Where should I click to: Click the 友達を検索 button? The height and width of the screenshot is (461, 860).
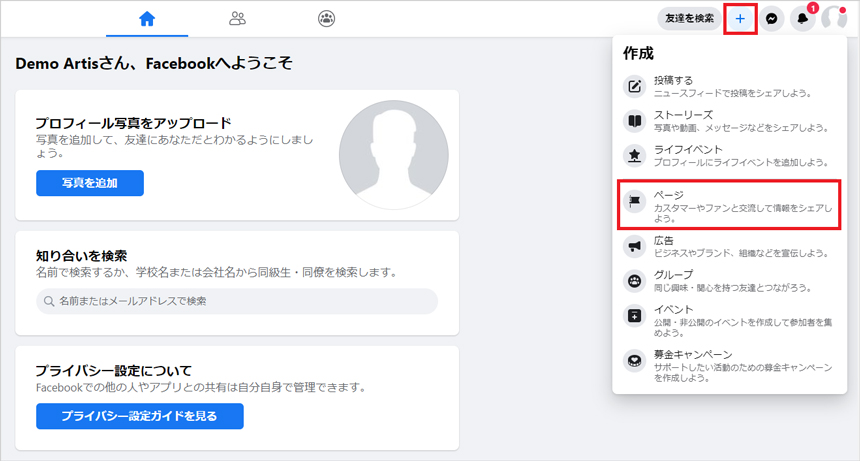[x=689, y=19]
